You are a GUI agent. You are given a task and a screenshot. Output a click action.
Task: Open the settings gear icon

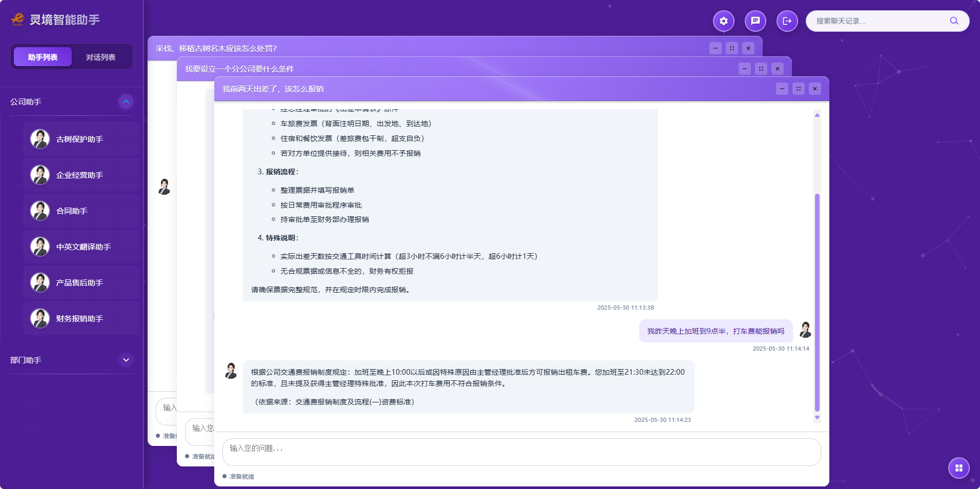(723, 21)
